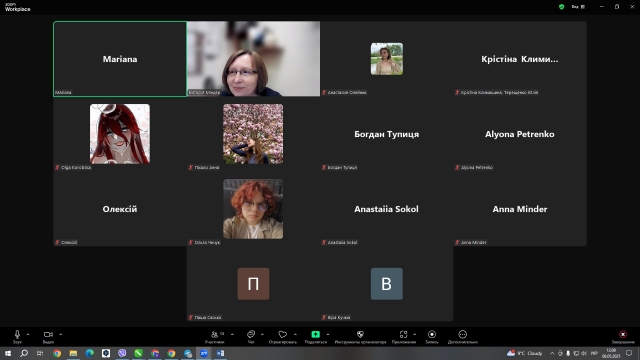Open the Участники participants panel

coord(215,337)
